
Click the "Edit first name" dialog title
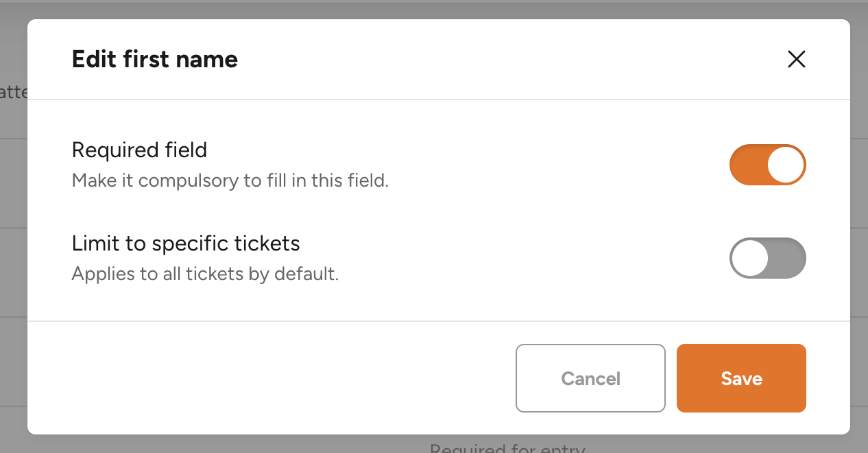(x=155, y=60)
